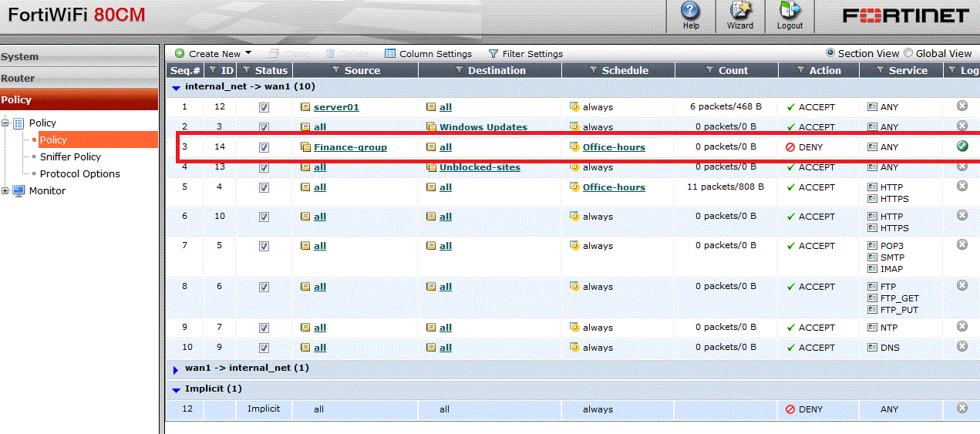Click the Column Settings toolbar button
Image resolution: width=980 pixels, height=434 pixels.
(x=428, y=54)
